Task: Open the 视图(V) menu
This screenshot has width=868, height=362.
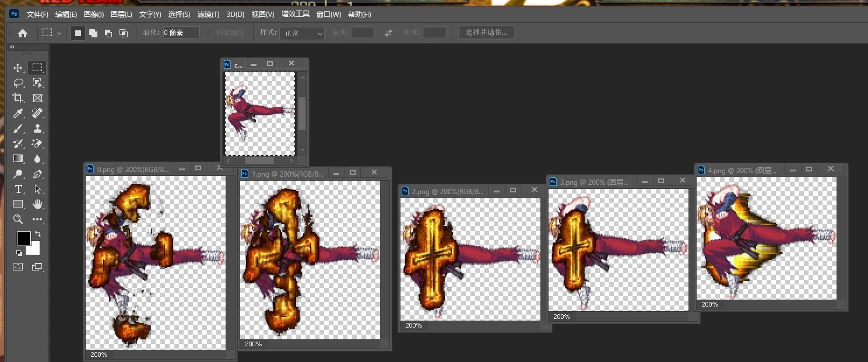Action: pos(263,14)
